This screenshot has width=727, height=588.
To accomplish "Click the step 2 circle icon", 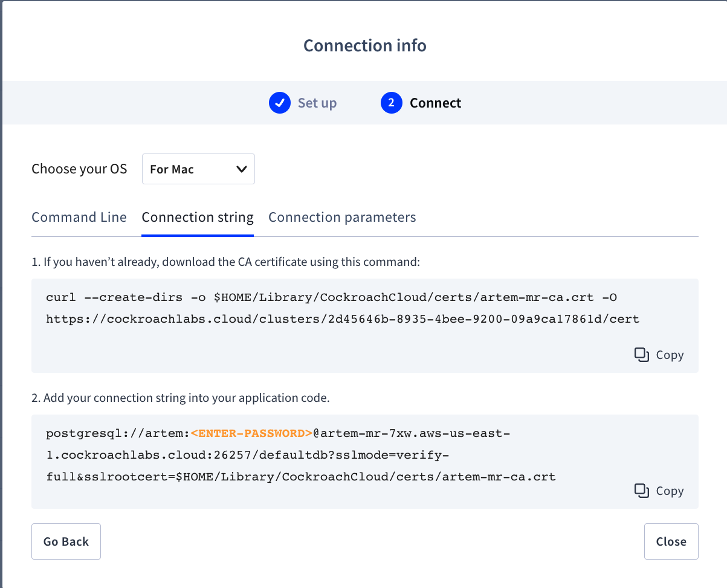I will tap(391, 103).
